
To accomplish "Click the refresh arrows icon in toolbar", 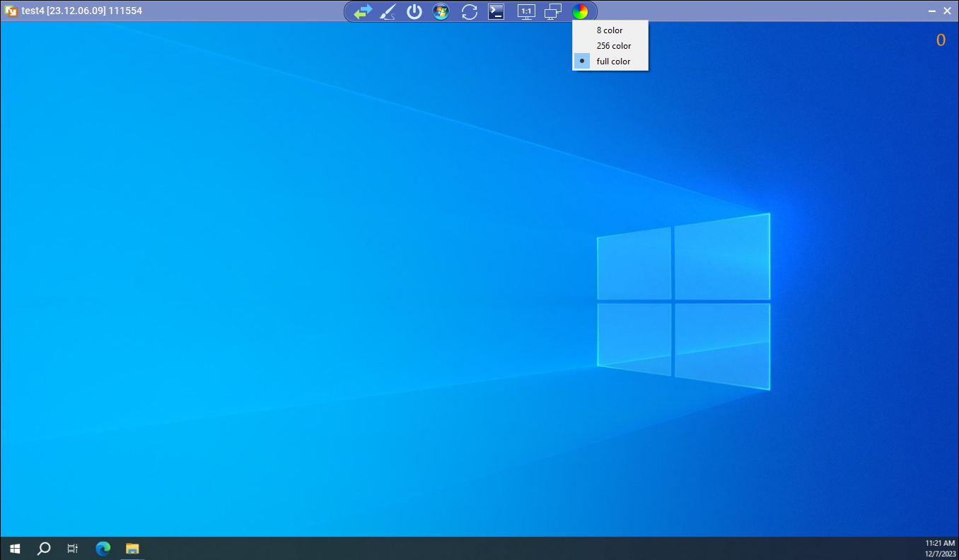I will (x=469, y=11).
